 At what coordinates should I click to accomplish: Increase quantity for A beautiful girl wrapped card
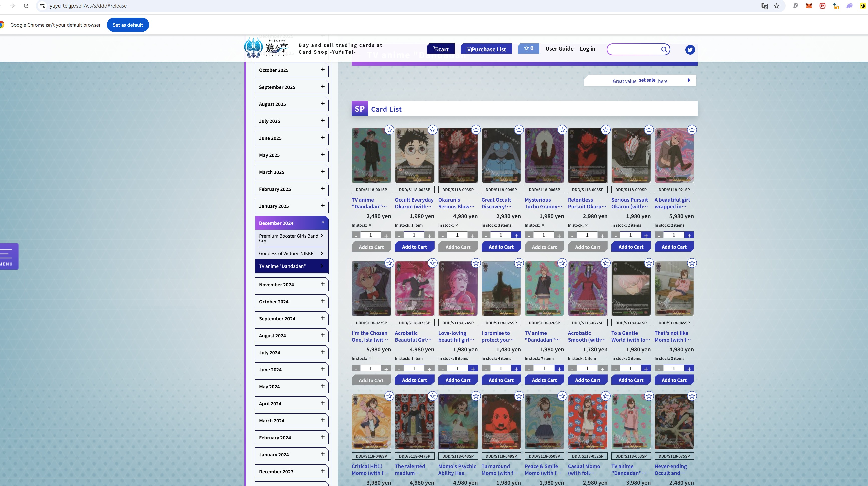[x=689, y=235]
